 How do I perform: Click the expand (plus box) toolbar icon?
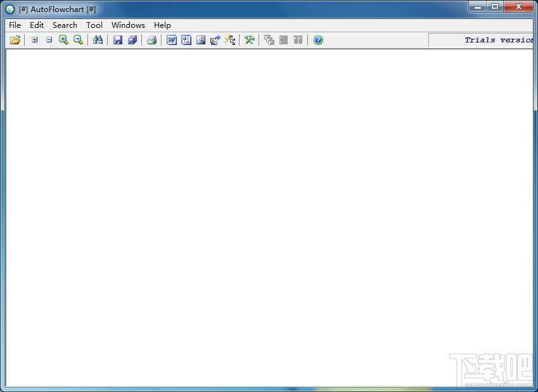[35, 40]
